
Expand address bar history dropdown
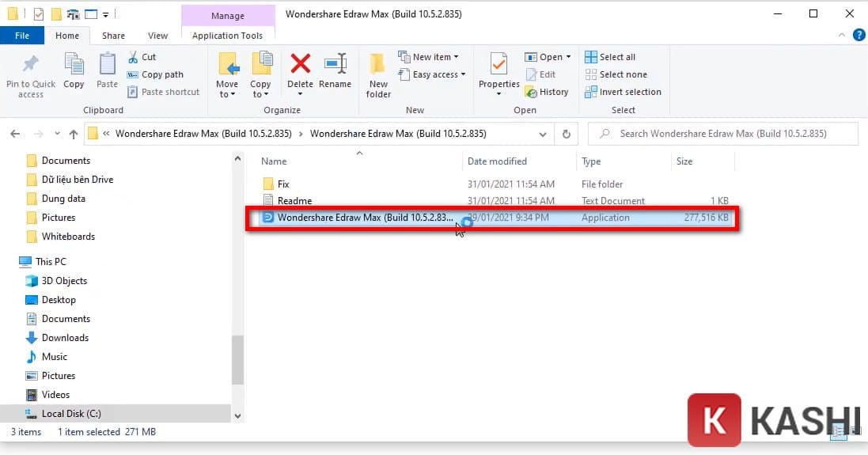coord(543,134)
